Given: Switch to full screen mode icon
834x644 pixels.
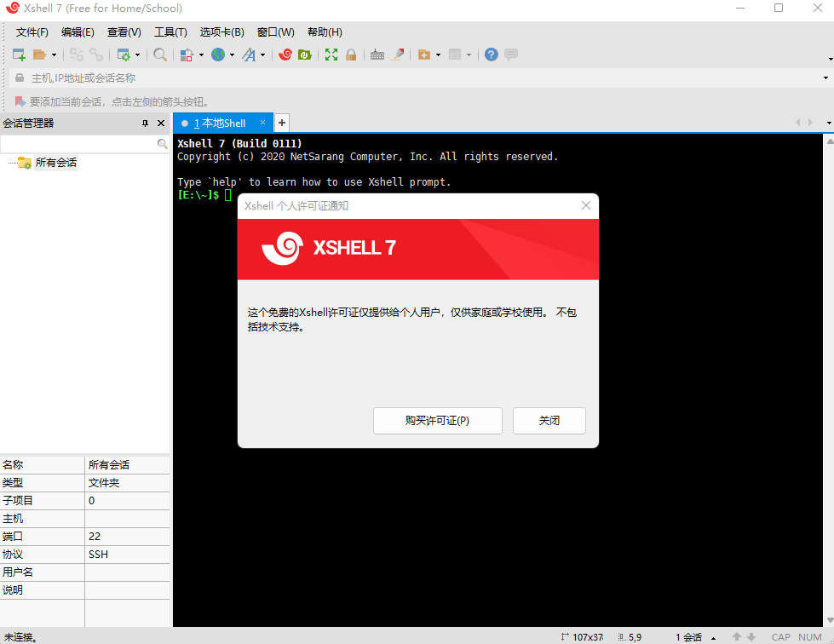Looking at the screenshot, I should point(331,54).
